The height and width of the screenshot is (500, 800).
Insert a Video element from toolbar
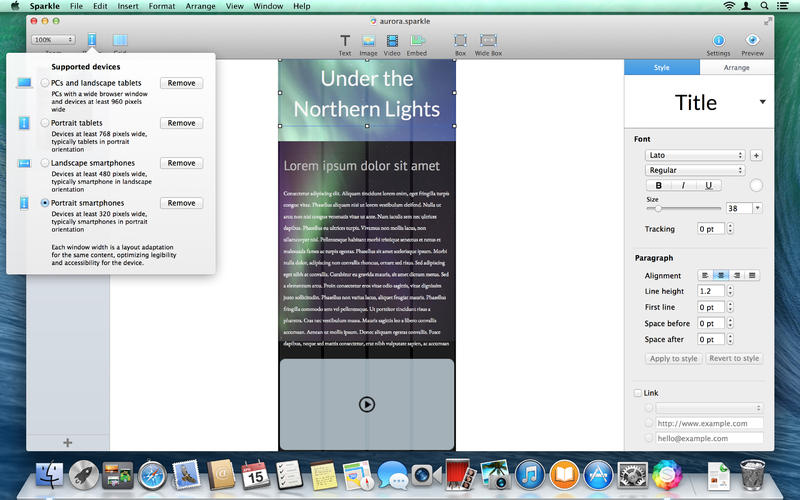(x=391, y=41)
